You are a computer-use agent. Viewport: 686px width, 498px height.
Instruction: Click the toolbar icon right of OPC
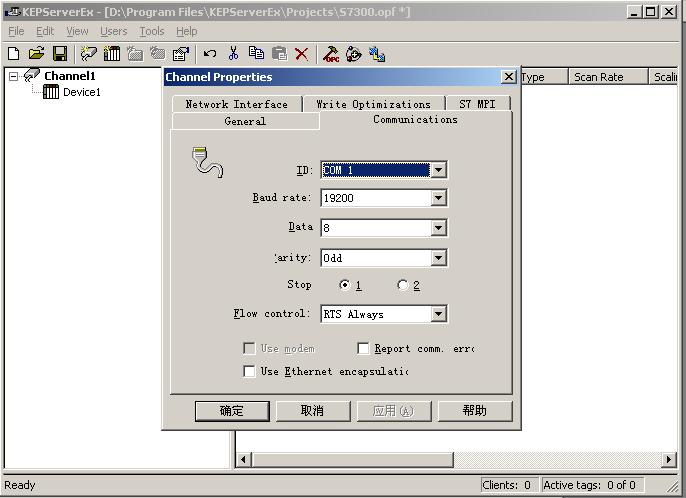[354, 54]
